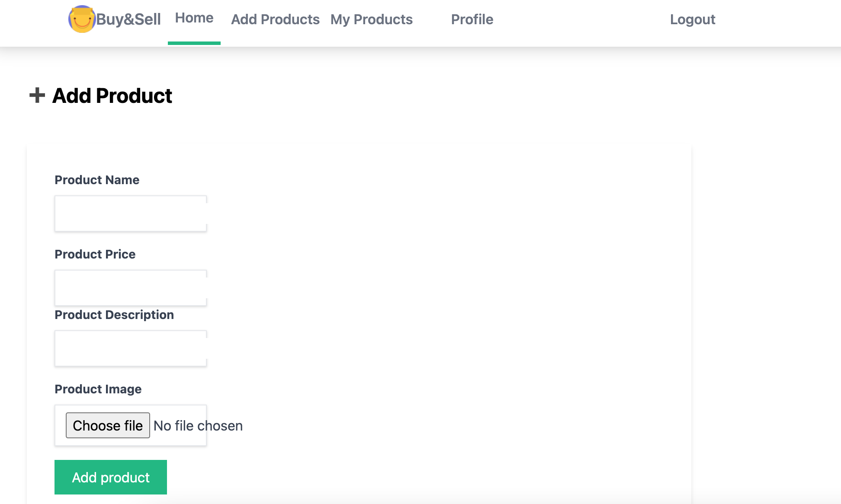Open My Products section
Image resolution: width=841 pixels, height=504 pixels.
point(371,19)
